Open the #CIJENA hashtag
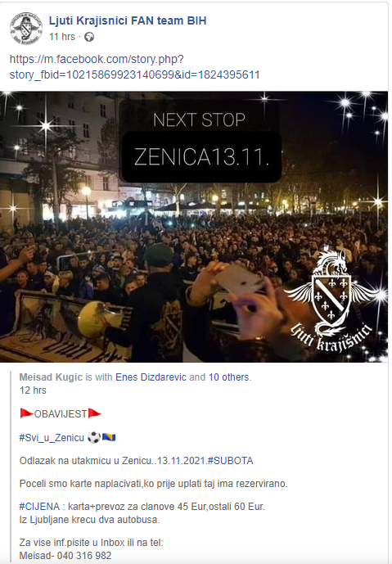 click(39, 507)
